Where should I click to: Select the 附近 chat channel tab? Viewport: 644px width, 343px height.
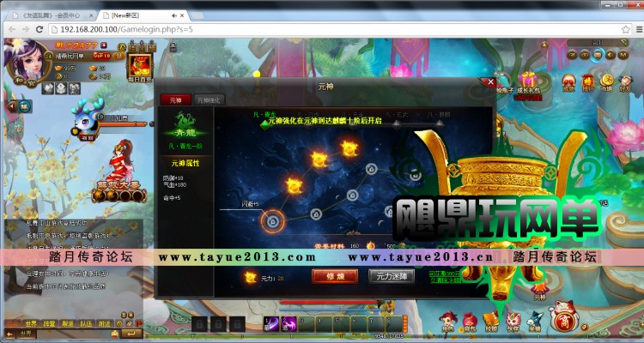coord(105,324)
